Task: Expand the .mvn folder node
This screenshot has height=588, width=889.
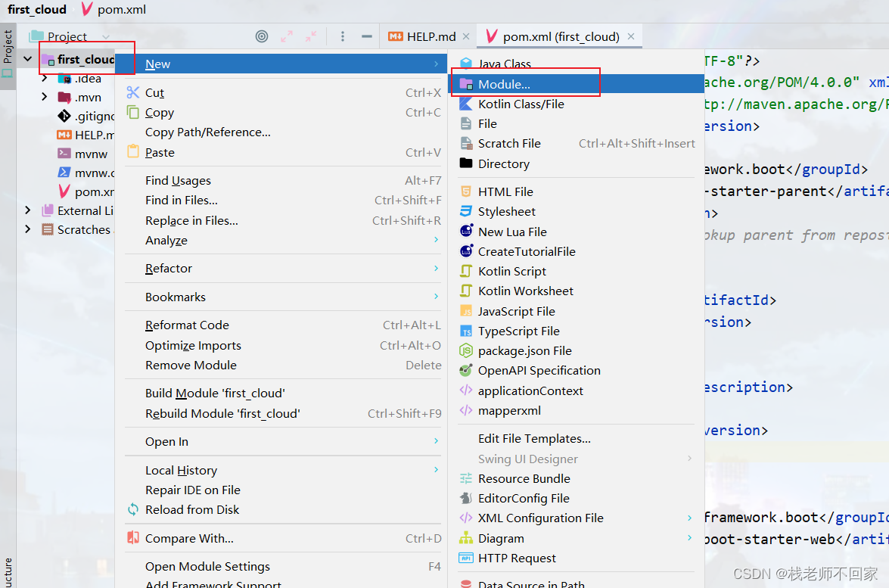Action: coord(44,97)
